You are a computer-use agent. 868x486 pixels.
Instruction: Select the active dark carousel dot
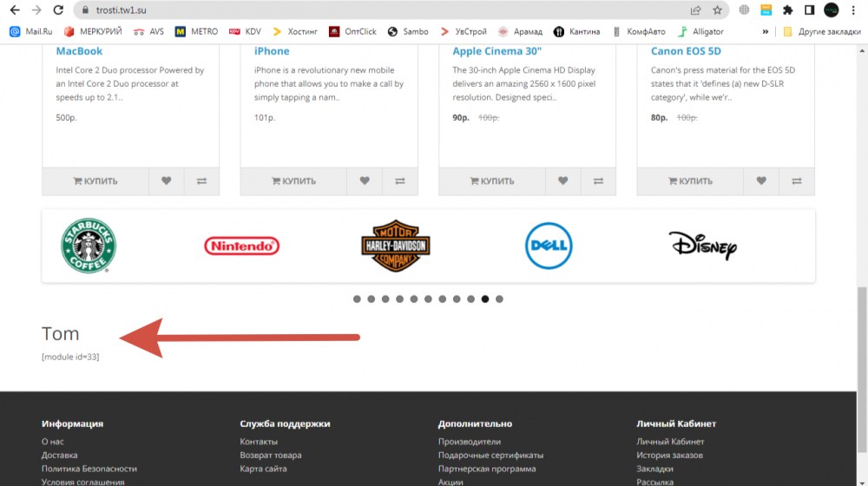point(485,299)
